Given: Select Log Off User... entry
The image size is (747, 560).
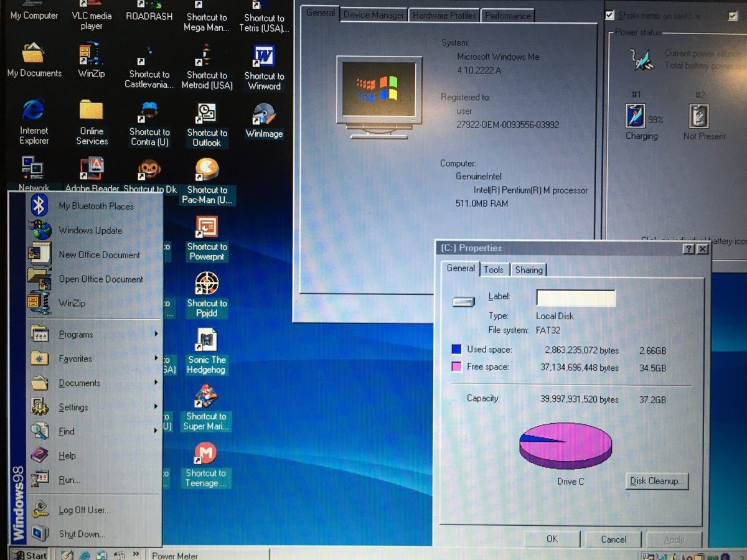Looking at the screenshot, I should pos(94,510).
